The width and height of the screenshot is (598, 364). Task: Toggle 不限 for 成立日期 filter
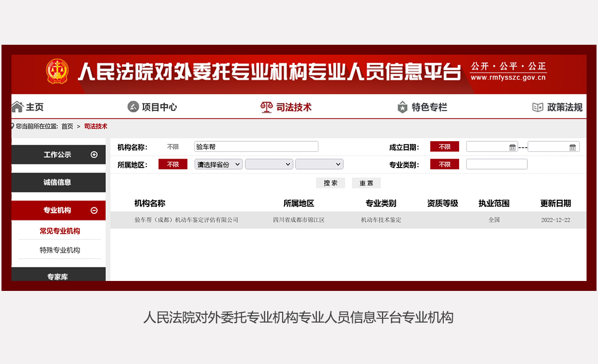(444, 147)
